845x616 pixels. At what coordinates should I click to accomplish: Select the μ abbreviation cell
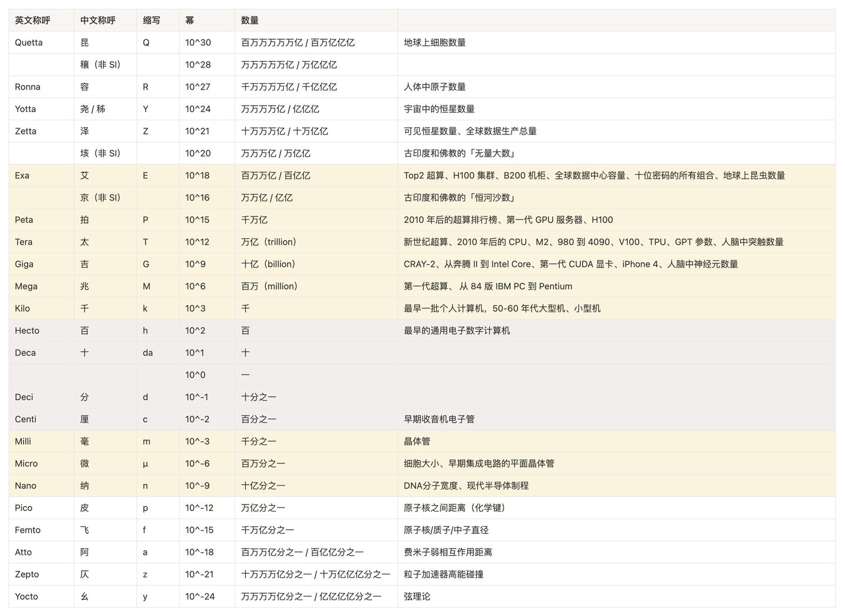(158, 463)
